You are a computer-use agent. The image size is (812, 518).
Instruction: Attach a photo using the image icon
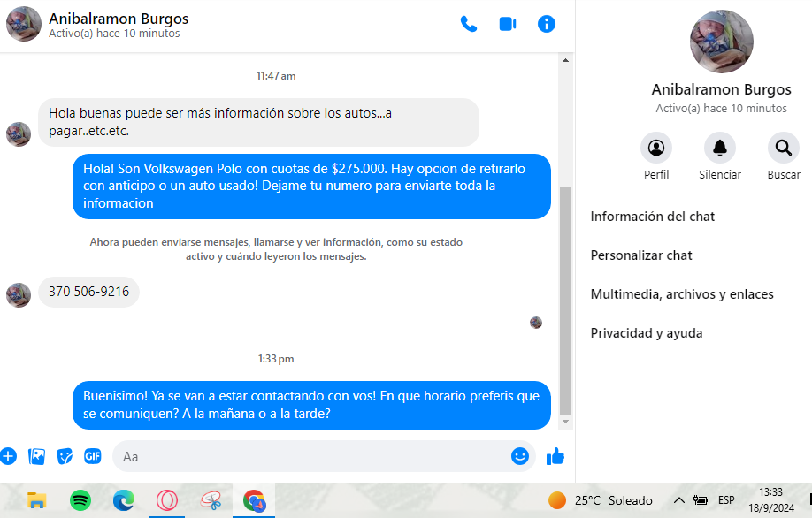coord(36,456)
